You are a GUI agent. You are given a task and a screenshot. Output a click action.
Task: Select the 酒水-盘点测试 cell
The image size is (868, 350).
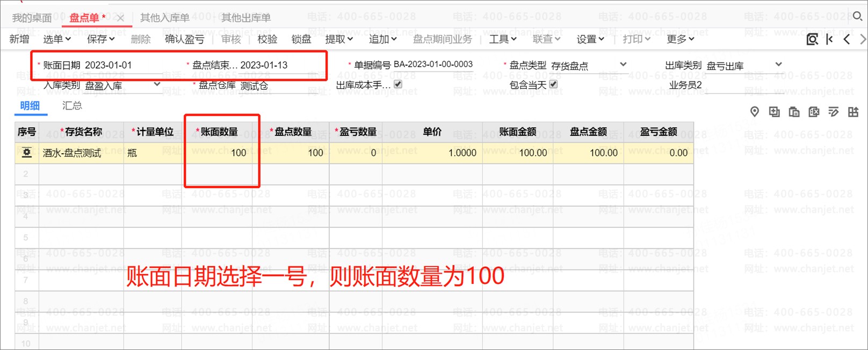point(81,153)
